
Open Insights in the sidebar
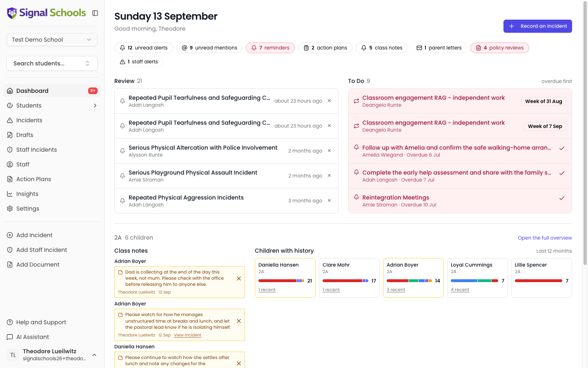coord(52,194)
